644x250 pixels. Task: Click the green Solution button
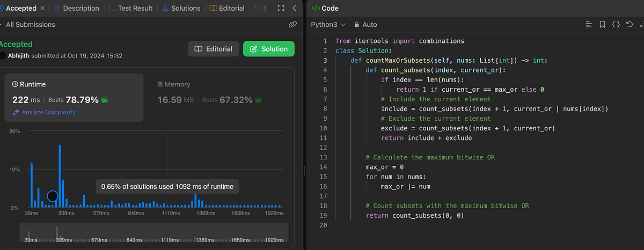(x=268, y=49)
